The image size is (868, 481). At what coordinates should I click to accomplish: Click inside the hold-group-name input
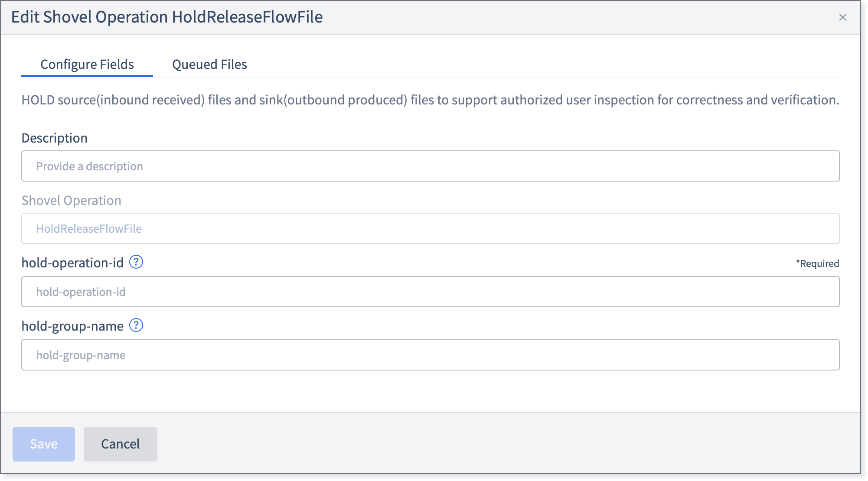(430, 355)
